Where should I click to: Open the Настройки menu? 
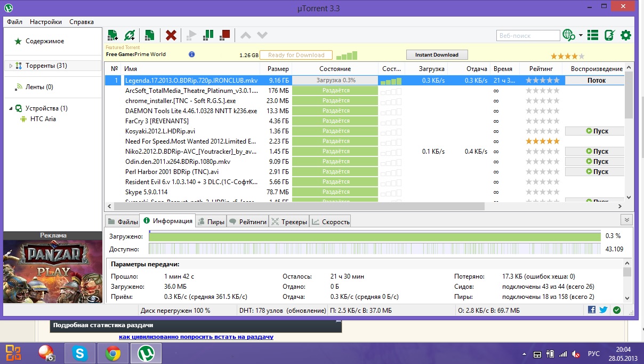(45, 22)
